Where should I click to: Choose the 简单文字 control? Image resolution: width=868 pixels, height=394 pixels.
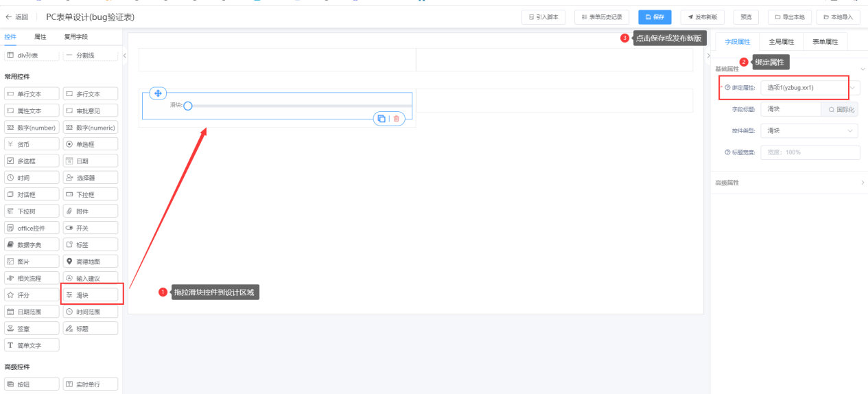point(32,345)
